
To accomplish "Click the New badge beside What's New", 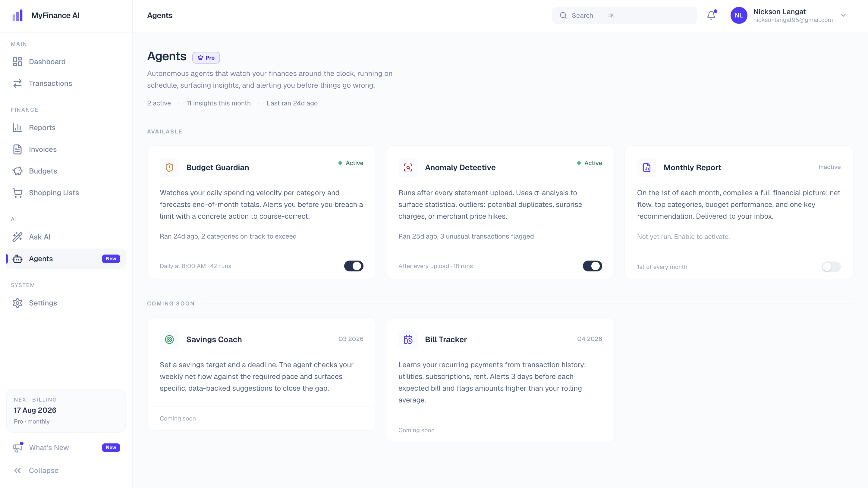I will point(111,448).
